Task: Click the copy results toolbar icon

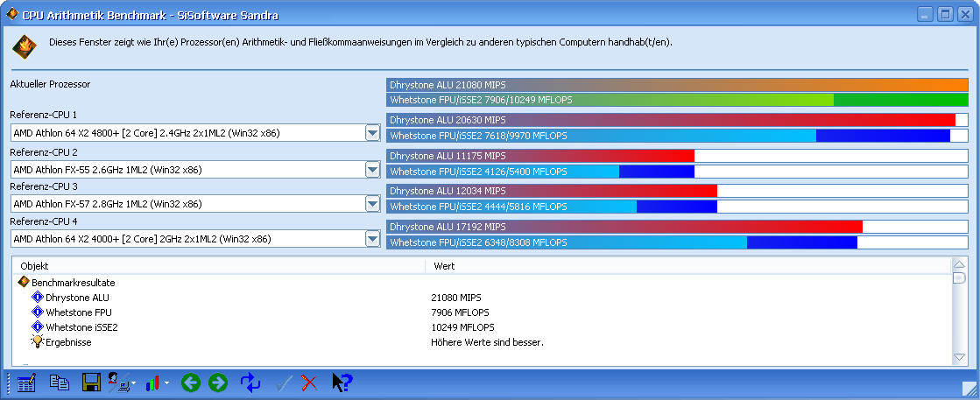Action: pos(60,382)
